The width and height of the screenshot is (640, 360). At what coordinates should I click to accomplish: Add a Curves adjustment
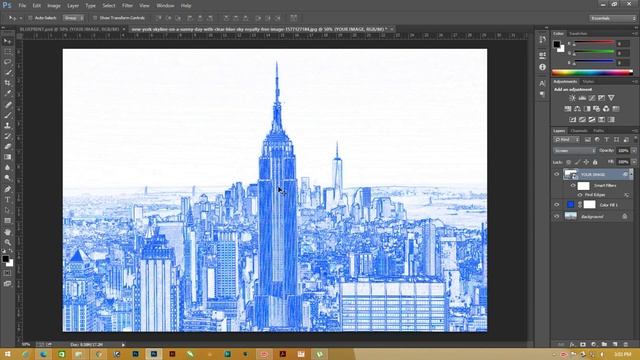592,98
